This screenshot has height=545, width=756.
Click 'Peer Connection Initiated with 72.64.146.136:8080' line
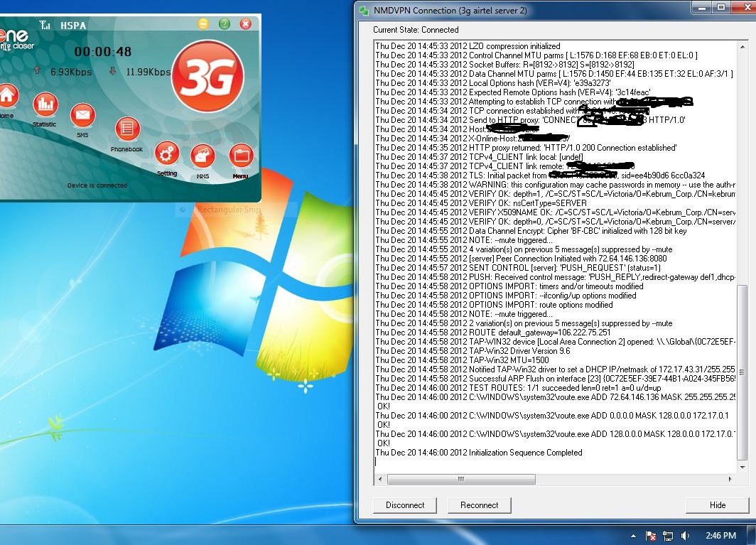point(522,259)
